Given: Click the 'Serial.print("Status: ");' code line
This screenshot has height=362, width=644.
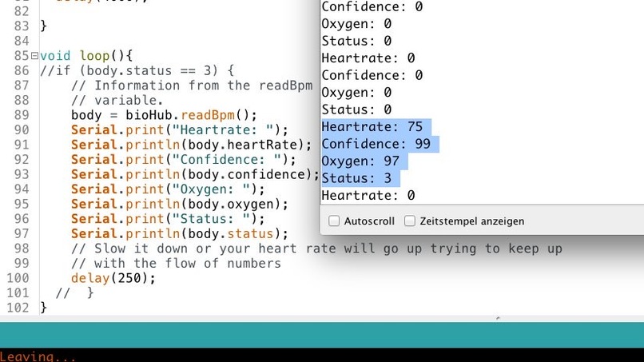Looking at the screenshot, I should pyautogui.click(x=168, y=219).
